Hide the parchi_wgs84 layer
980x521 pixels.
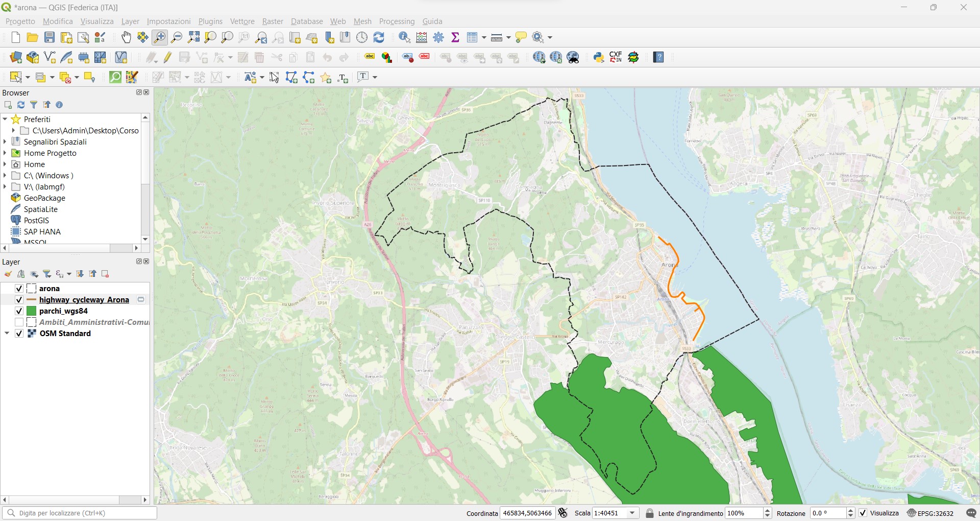click(x=19, y=311)
